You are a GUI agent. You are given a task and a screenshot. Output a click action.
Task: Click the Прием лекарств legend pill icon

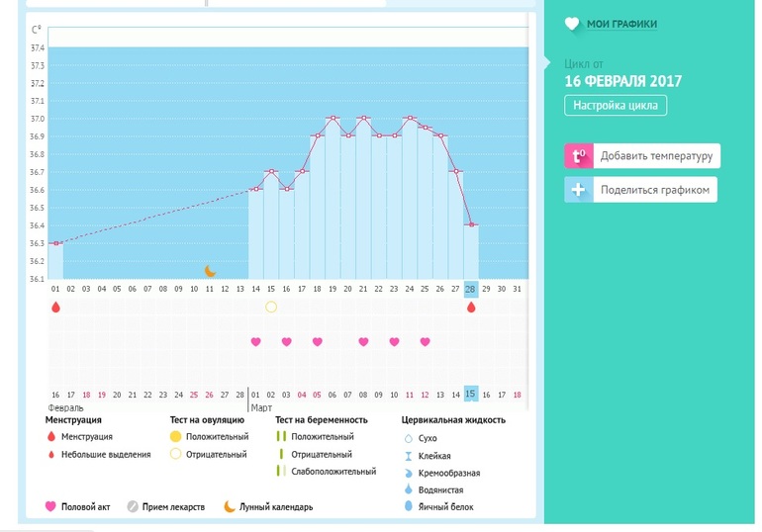click(133, 507)
